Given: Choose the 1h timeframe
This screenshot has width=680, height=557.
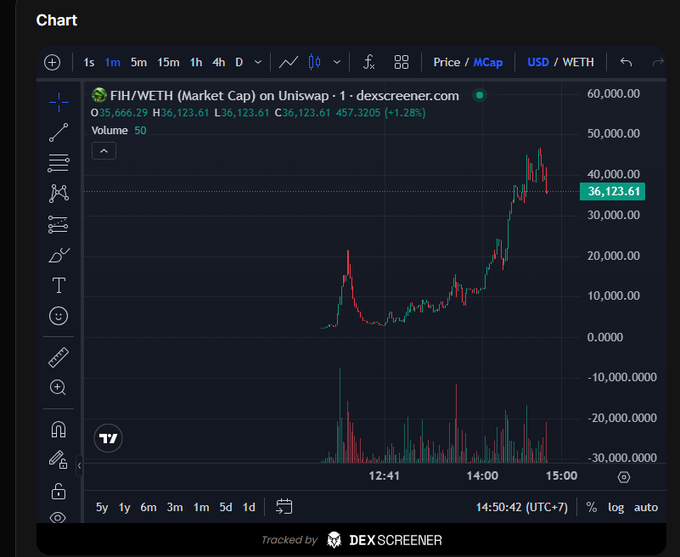Looking at the screenshot, I should (196, 62).
